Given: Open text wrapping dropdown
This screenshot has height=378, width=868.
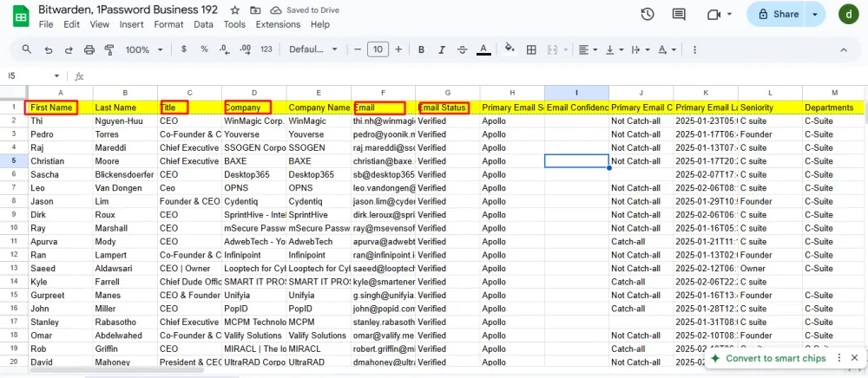Looking at the screenshot, I should [x=641, y=49].
